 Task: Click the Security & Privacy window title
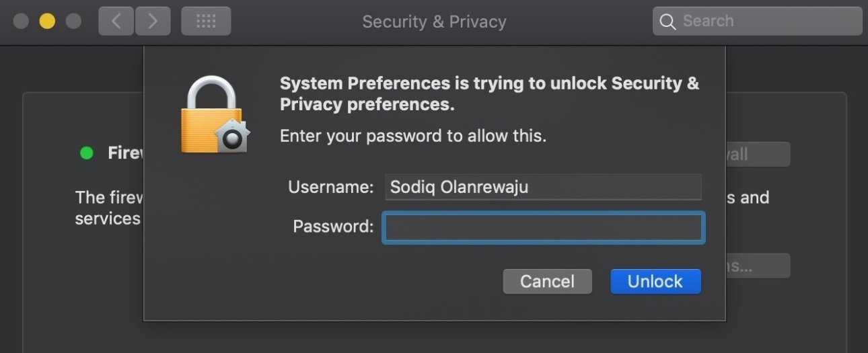434,22
